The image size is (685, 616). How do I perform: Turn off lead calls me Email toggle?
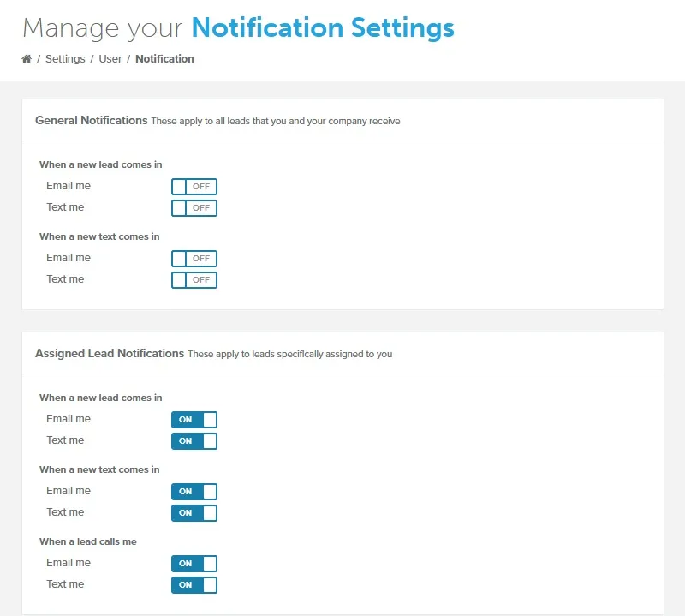pyautogui.click(x=194, y=564)
